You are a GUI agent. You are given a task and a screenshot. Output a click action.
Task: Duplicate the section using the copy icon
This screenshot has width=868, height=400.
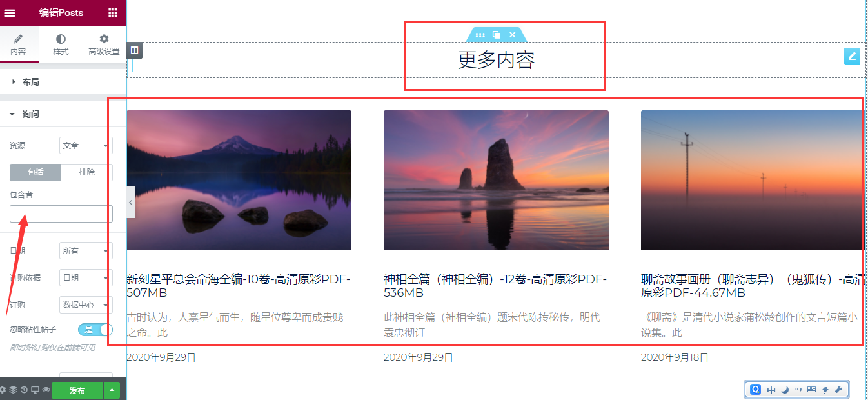pyautogui.click(x=496, y=35)
